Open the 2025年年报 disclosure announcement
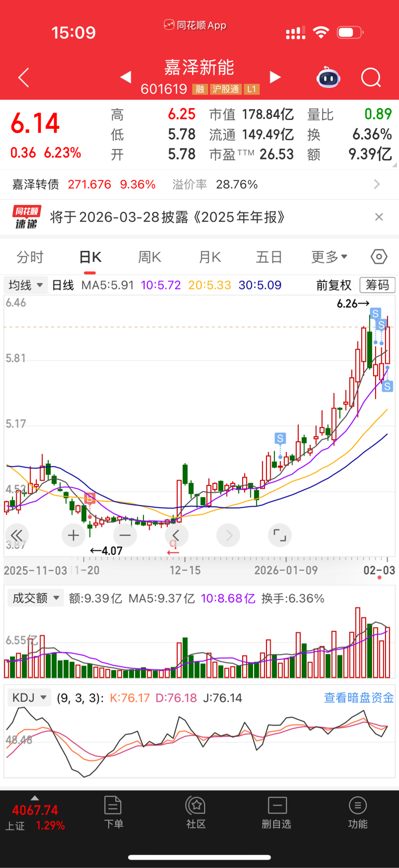This screenshot has width=399, height=868. pyautogui.click(x=167, y=217)
